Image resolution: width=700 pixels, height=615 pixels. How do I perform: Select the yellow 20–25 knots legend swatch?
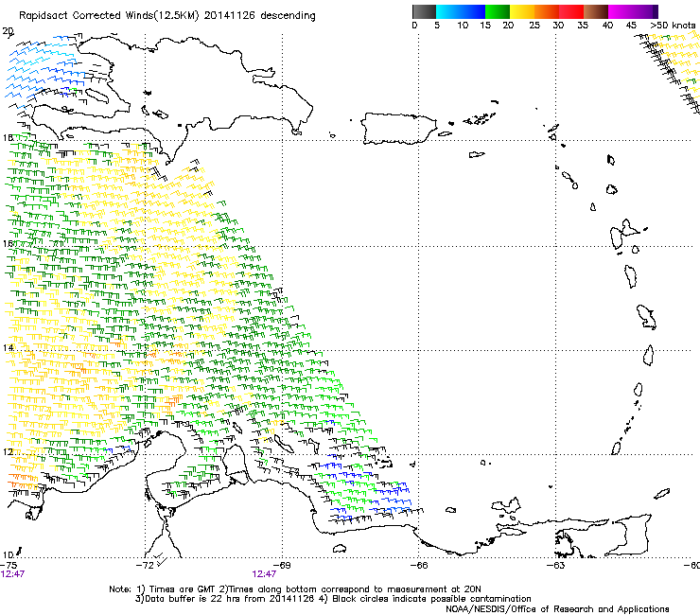click(522, 11)
